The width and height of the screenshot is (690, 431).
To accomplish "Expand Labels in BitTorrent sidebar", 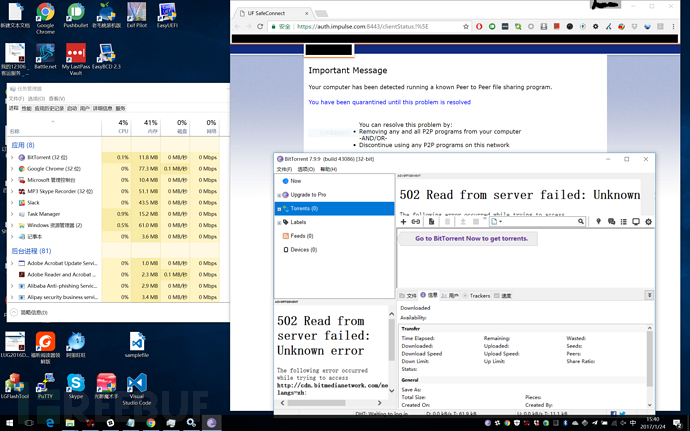I will tap(280, 222).
